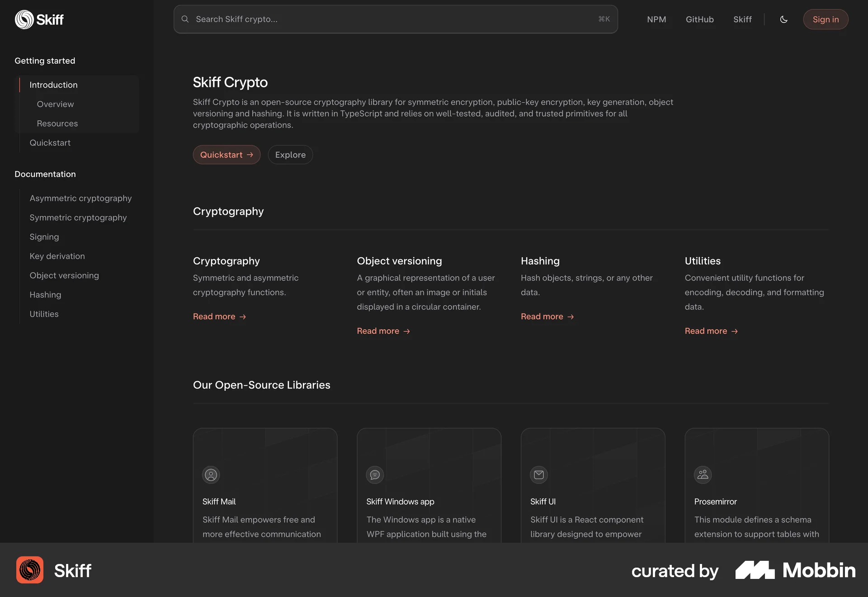Toggle dark mode with the moon icon
This screenshot has height=597, width=868.
point(784,19)
